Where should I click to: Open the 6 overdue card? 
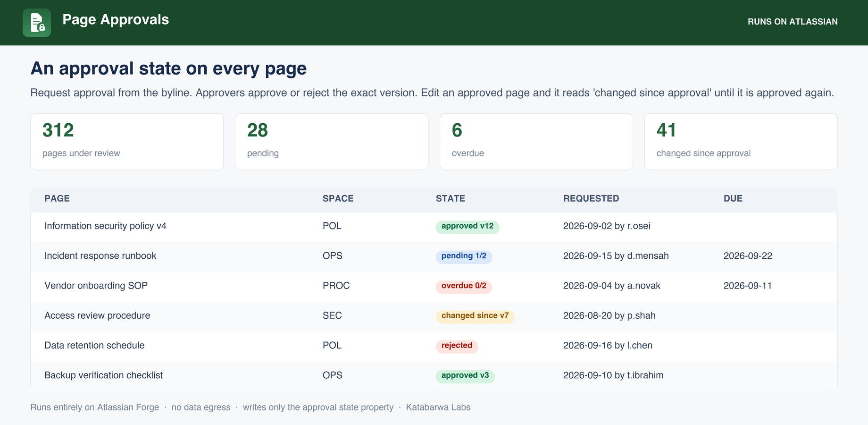pyautogui.click(x=536, y=142)
